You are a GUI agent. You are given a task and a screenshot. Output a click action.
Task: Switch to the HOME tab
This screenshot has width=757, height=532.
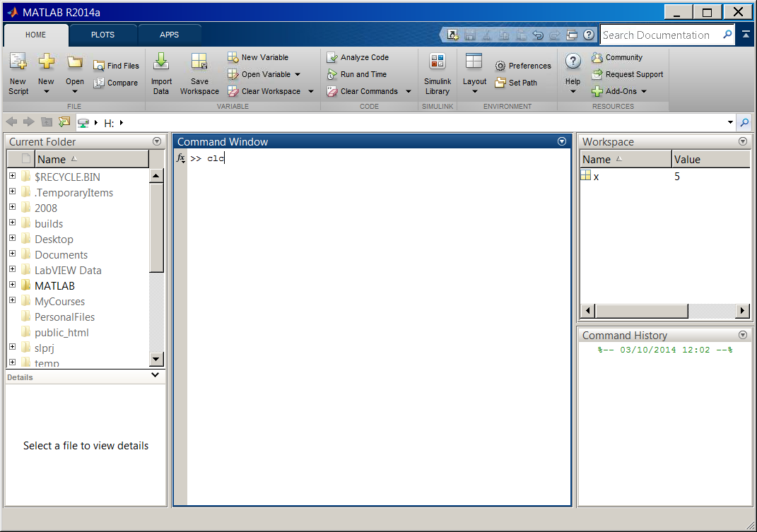(x=36, y=35)
